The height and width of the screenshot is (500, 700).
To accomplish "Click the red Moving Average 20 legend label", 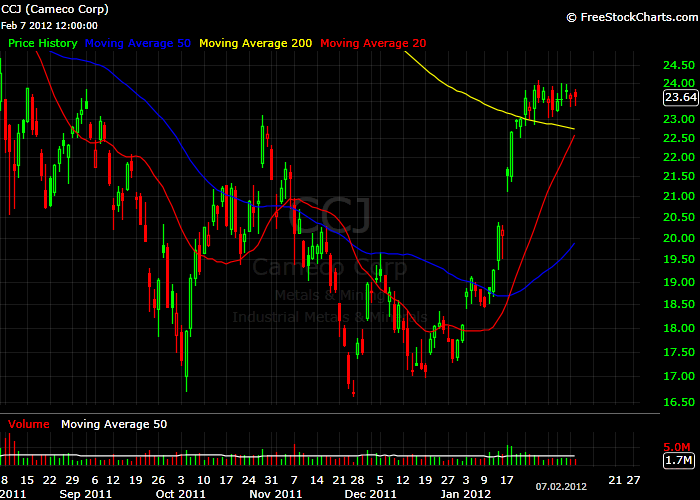I will pos(373,43).
